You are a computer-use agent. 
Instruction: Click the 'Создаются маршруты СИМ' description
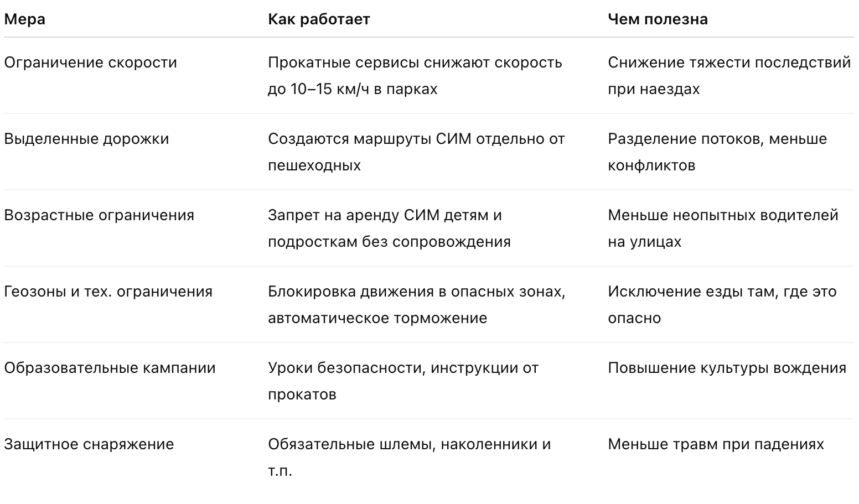click(x=416, y=152)
